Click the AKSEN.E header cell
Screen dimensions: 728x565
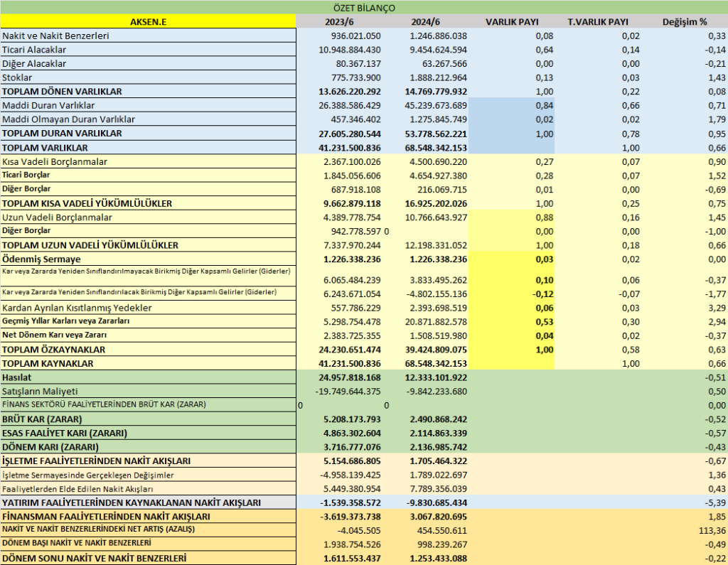click(x=148, y=22)
